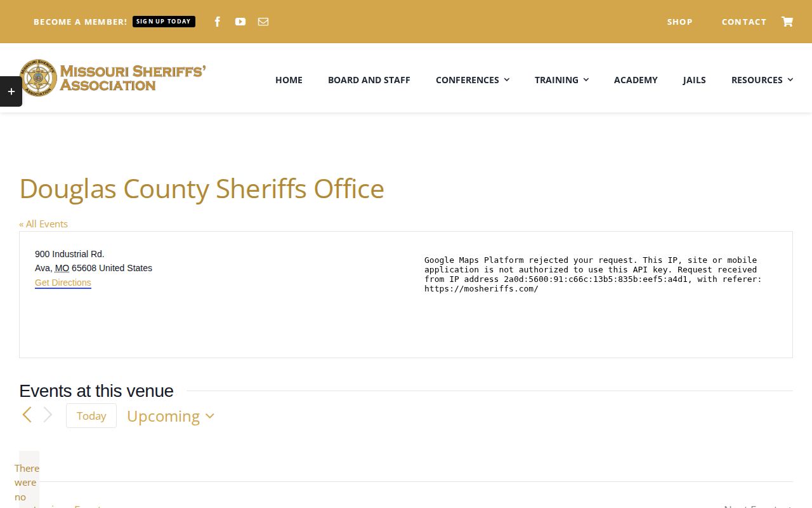812x508 pixels.
Task: Click the MO state abbreviation
Action: click(x=62, y=268)
